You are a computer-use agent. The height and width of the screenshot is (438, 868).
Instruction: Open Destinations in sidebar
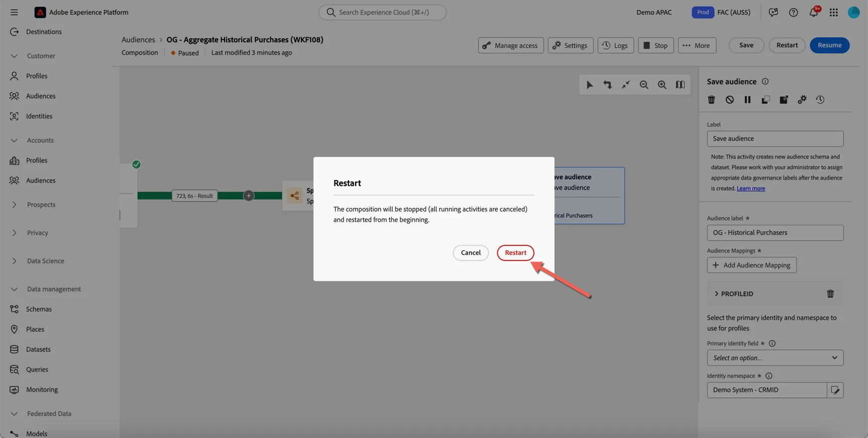(x=44, y=32)
